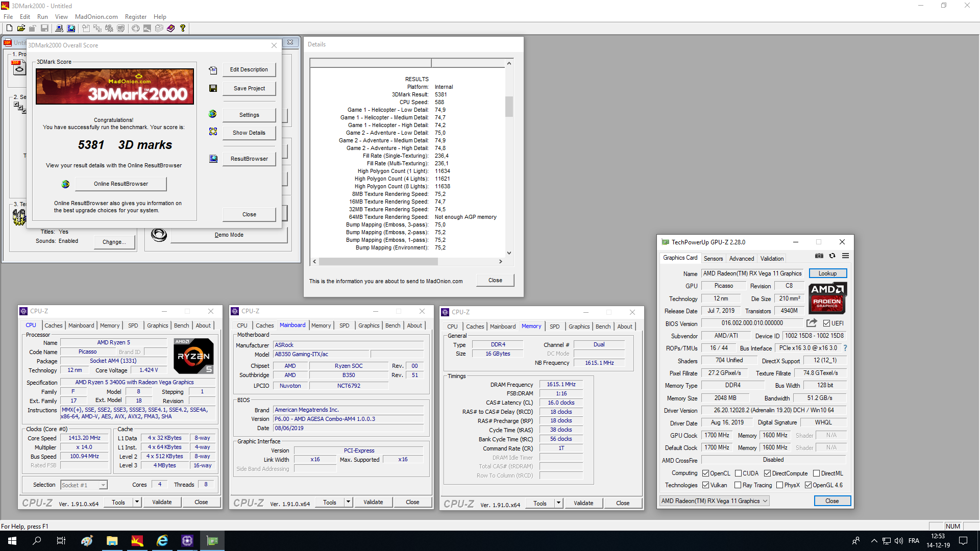The height and width of the screenshot is (551, 980).
Task: Click the FRA language indicator in tray
Action: (x=914, y=541)
